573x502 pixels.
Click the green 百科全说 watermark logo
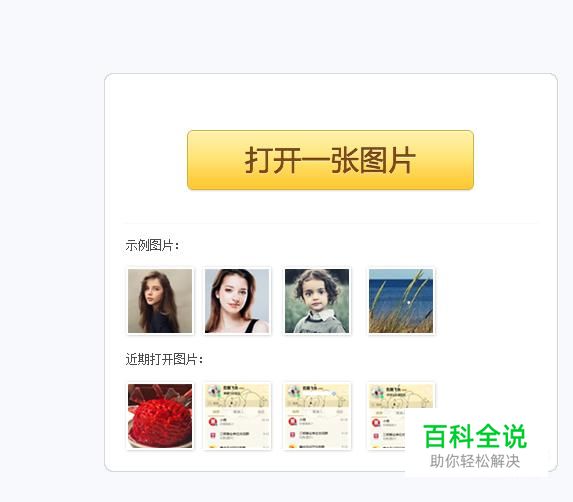click(475, 436)
